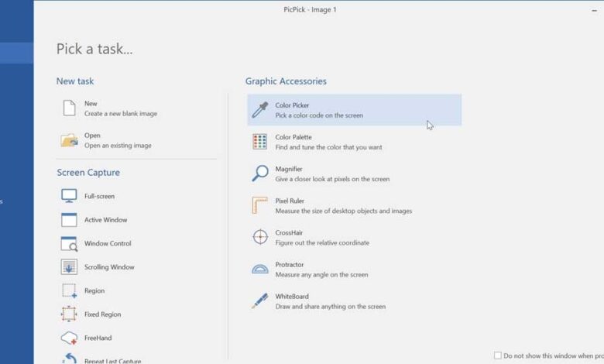Launch the Scrolling Window capture icon
Viewport: 604px width, 364px height.
(x=69, y=267)
